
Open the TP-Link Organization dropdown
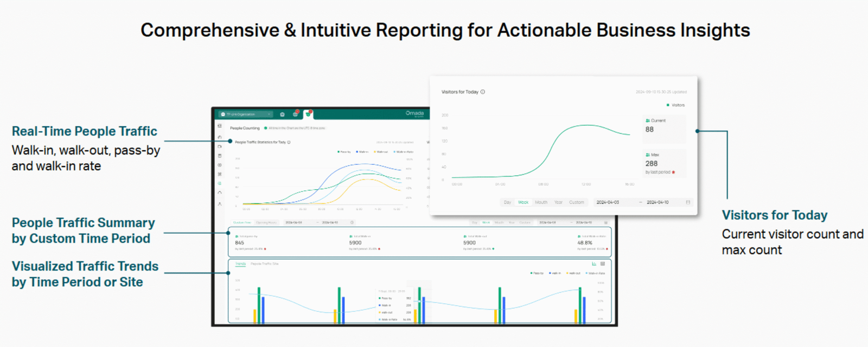[x=246, y=114]
